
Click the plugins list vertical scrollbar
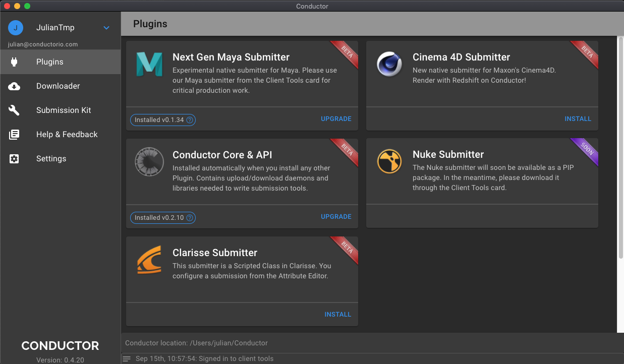coord(620,148)
